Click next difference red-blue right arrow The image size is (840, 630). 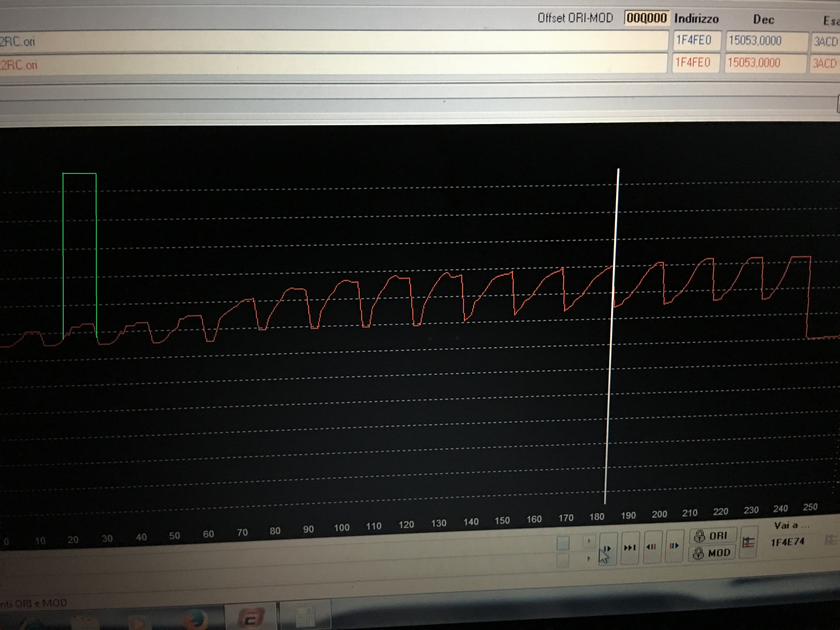(x=674, y=546)
